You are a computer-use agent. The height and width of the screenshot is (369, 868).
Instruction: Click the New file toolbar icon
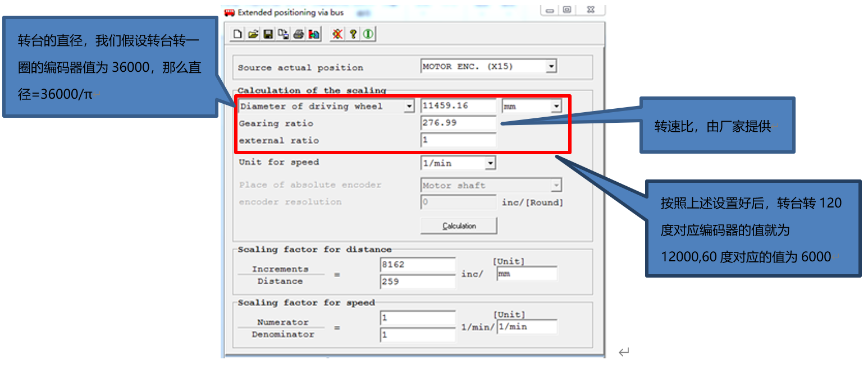click(238, 34)
